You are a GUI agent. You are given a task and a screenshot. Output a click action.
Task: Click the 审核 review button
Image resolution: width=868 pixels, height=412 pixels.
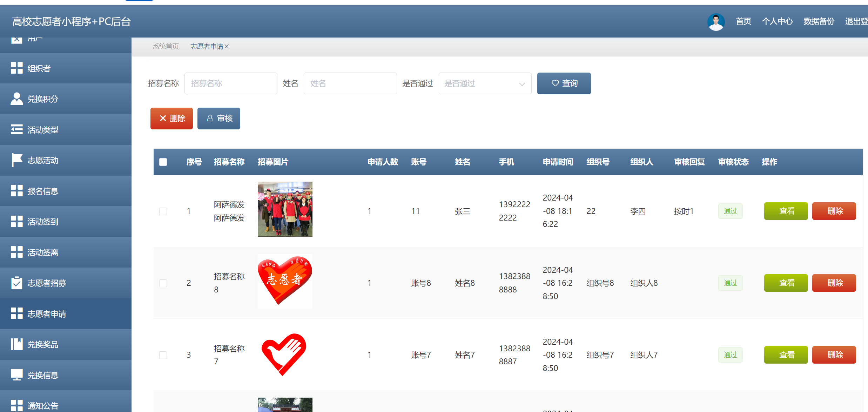pos(219,119)
